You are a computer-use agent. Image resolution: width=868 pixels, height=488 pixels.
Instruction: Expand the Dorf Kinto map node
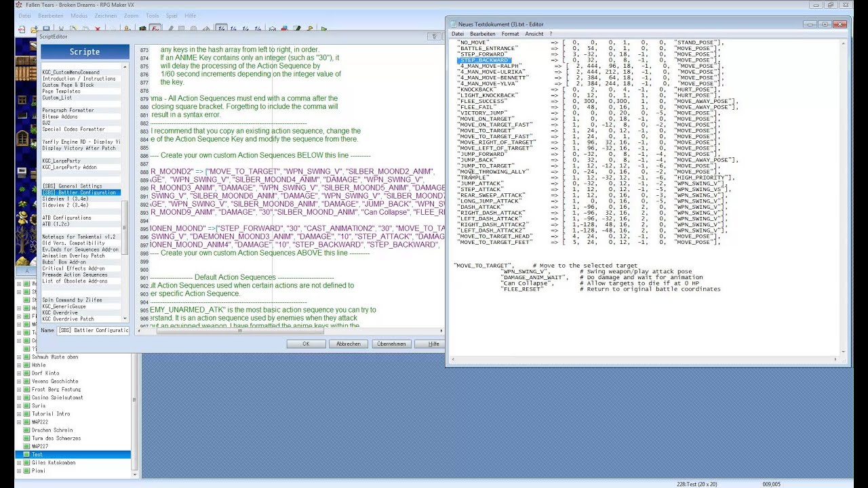coord(20,373)
